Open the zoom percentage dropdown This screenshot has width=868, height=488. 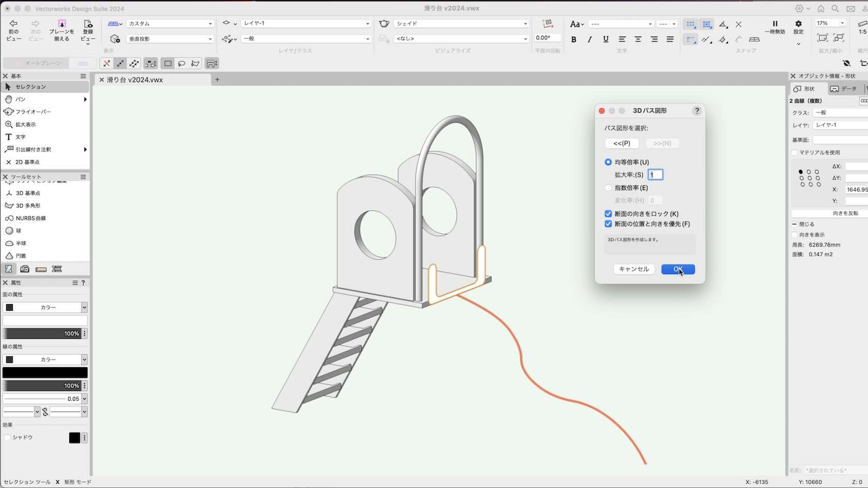(830, 23)
